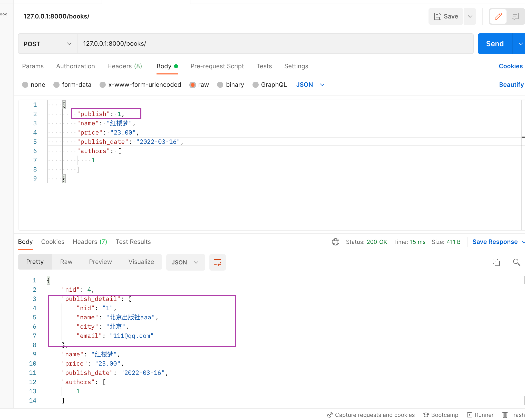This screenshot has height=420, width=525.
Task: Select the response Body tab
Action: pyautogui.click(x=25, y=242)
